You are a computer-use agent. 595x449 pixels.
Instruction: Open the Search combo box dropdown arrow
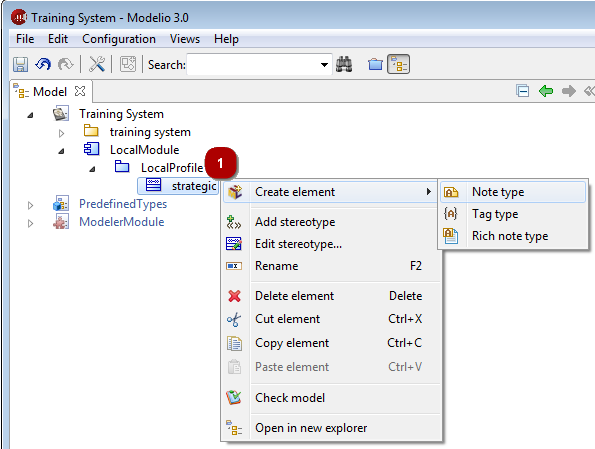point(324,65)
